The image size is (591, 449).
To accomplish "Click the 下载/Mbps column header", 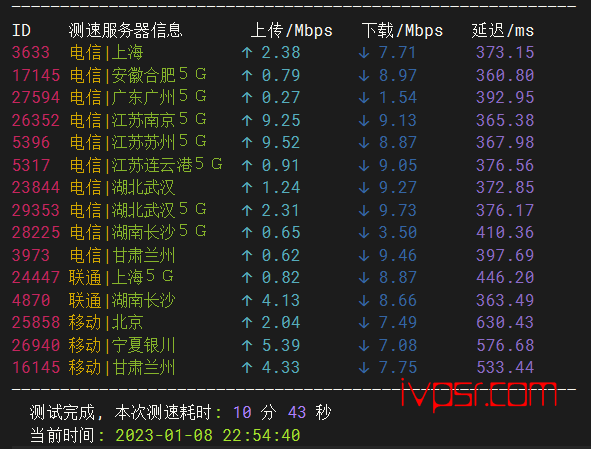I will (402, 31).
